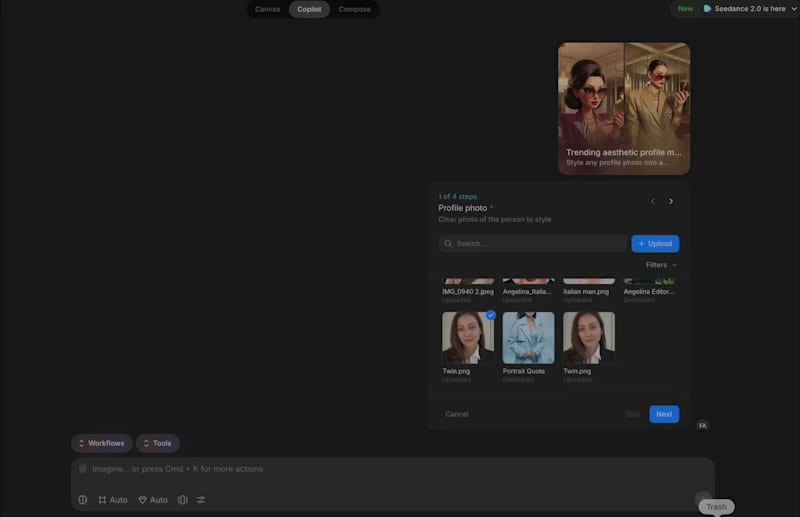Image resolution: width=800 pixels, height=517 pixels.
Task: Expand the Seedance 2.0 announcement chevron
Action: pyautogui.click(x=794, y=9)
